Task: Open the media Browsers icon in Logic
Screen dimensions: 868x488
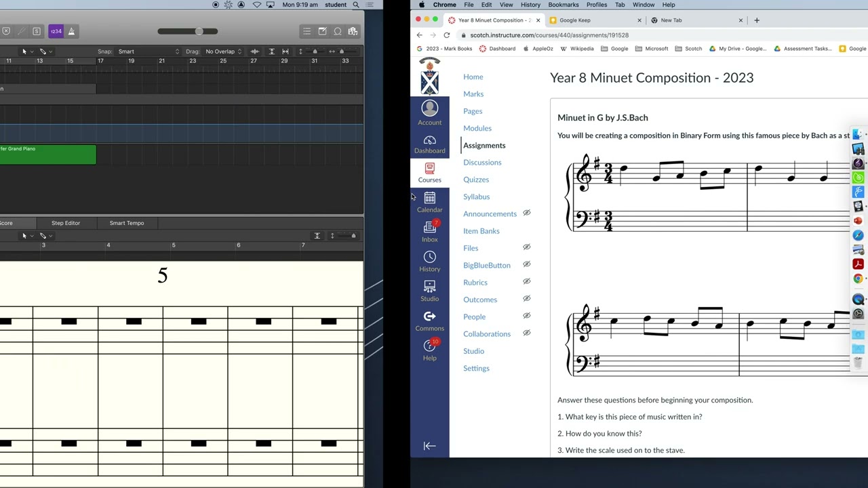Action: tap(353, 31)
